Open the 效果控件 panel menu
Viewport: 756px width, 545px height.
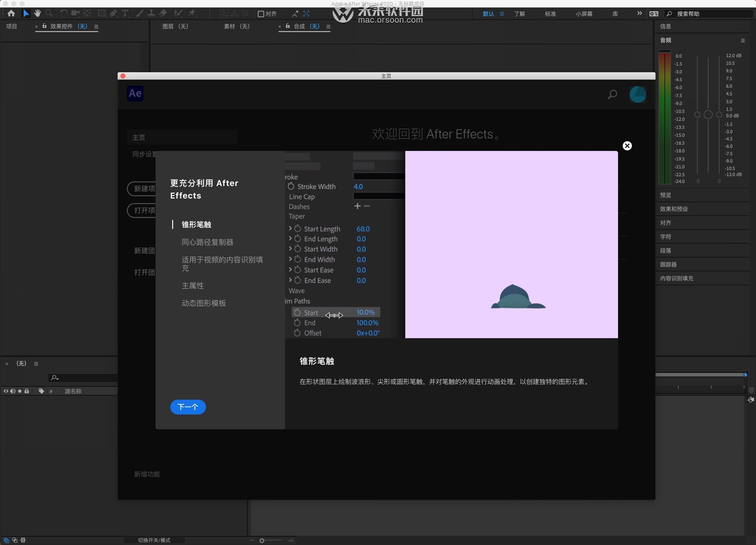coord(96,26)
